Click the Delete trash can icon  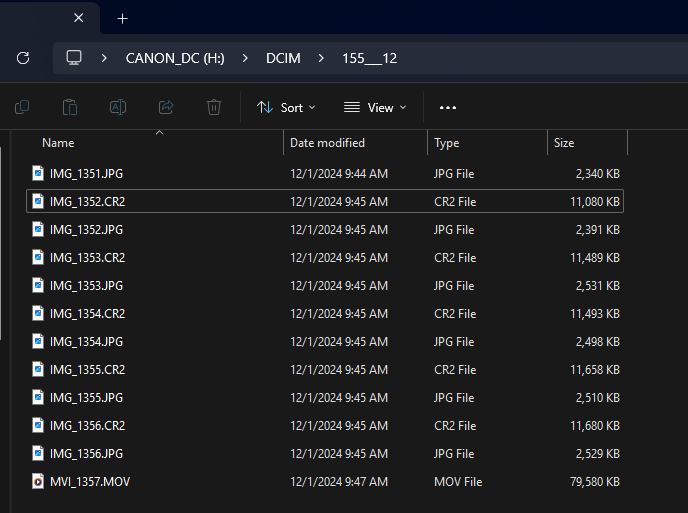(214, 107)
